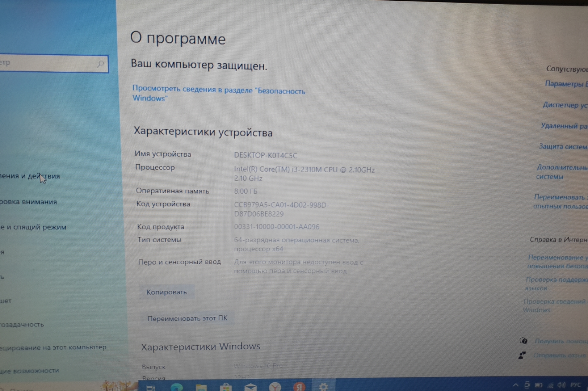Screen dimensions: 588x391
Task: Open the 'Питание и спящий режим' sidebar section
Action: [x=33, y=227]
